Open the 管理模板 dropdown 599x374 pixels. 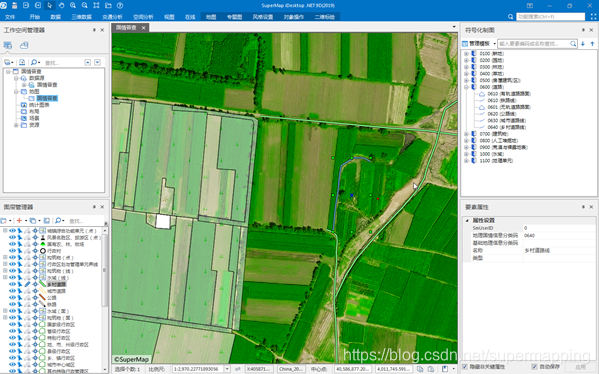pos(494,44)
